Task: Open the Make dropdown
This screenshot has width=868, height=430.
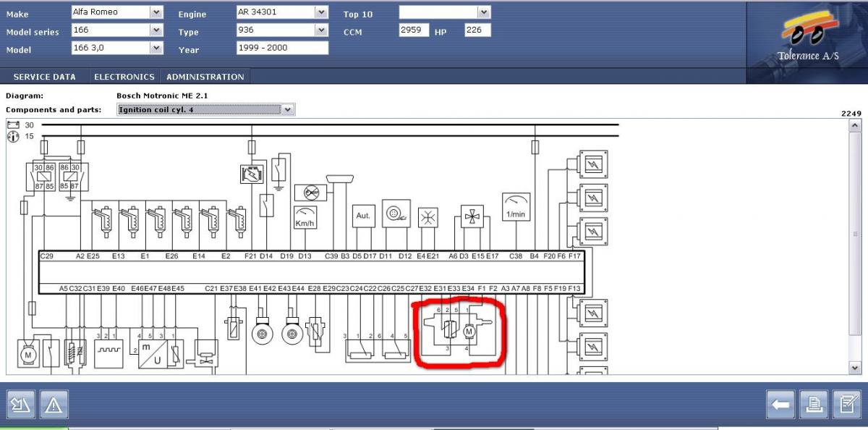Action: coord(156,12)
